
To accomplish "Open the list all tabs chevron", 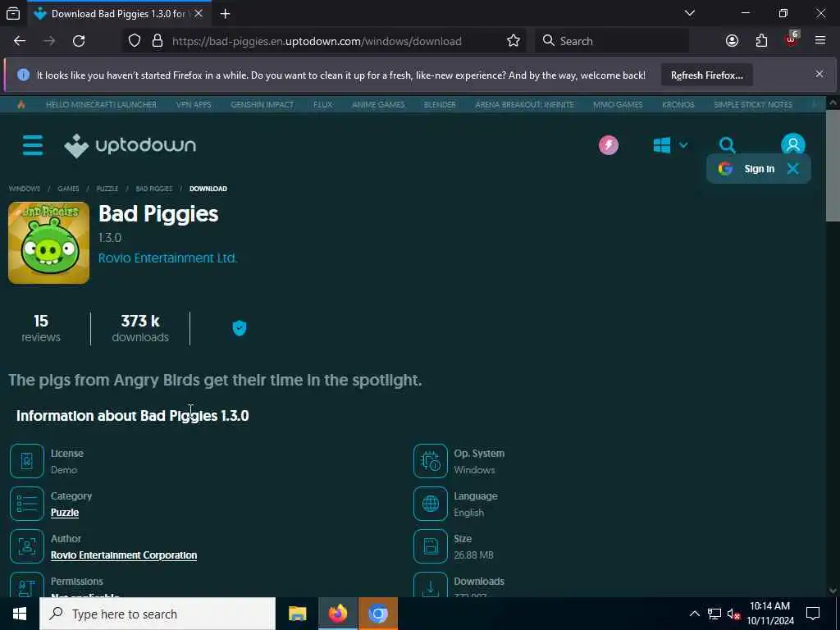I will point(690,13).
